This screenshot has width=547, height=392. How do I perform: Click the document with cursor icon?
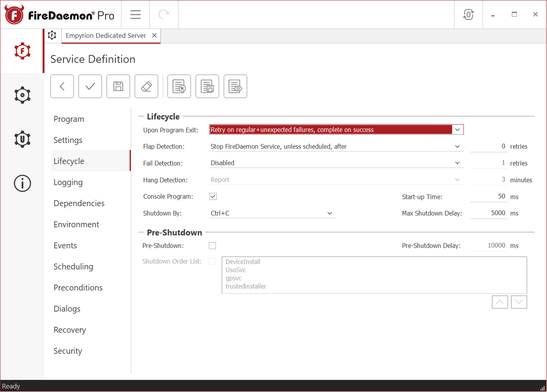pos(179,86)
